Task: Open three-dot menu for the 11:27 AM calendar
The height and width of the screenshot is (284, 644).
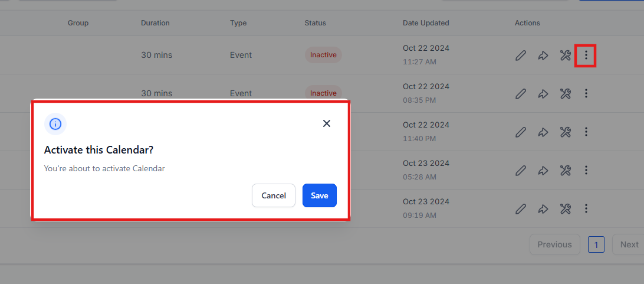Action: point(586,56)
